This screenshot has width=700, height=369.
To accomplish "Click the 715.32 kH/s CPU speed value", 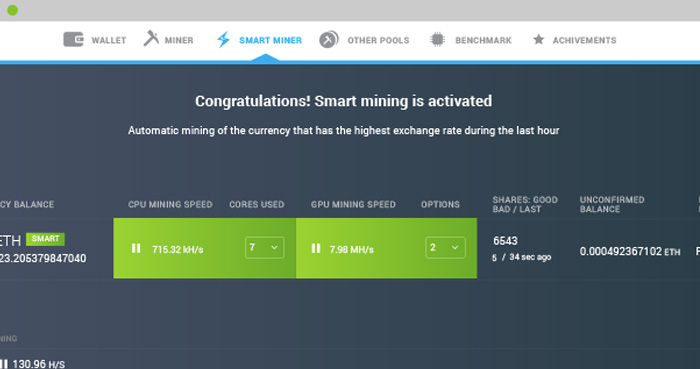I will point(178,250).
